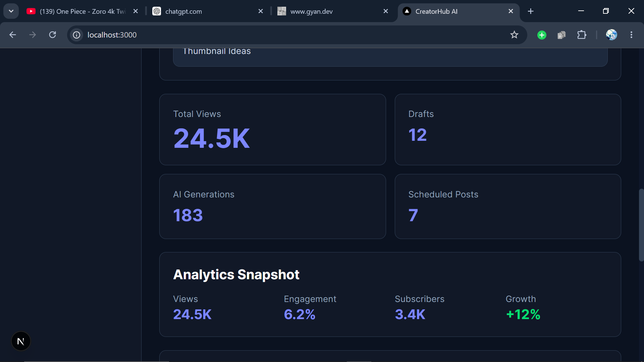Click the CreatorHub AI tab favicon
The width and height of the screenshot is (644, 362).
[407, 11]
